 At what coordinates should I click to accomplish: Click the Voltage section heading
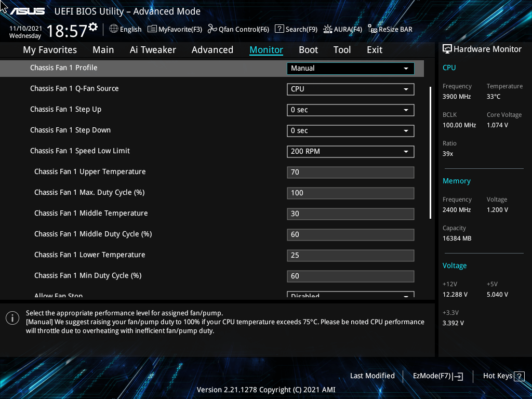pos(455,265)
